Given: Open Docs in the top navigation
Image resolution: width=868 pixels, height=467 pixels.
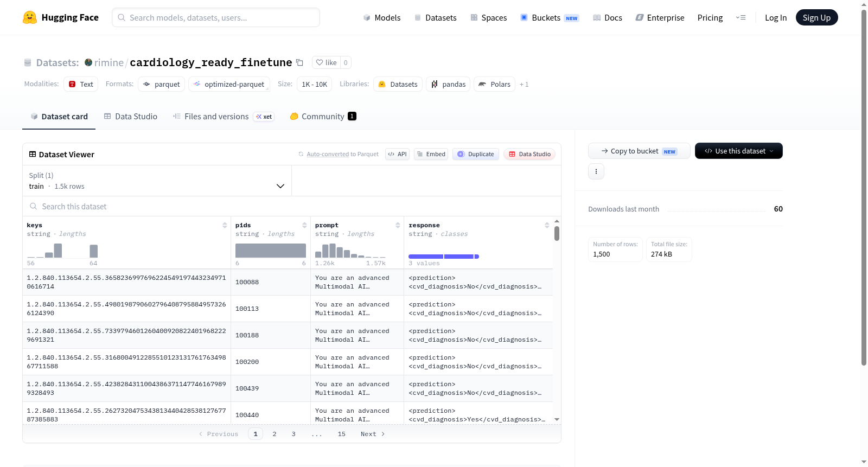Looking at the screenshot, I should point(608,17).
